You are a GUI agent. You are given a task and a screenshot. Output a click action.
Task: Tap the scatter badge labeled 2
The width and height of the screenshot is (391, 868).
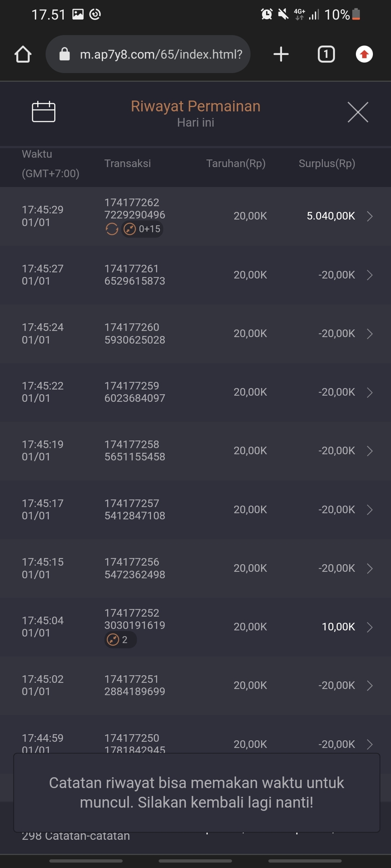120,640
